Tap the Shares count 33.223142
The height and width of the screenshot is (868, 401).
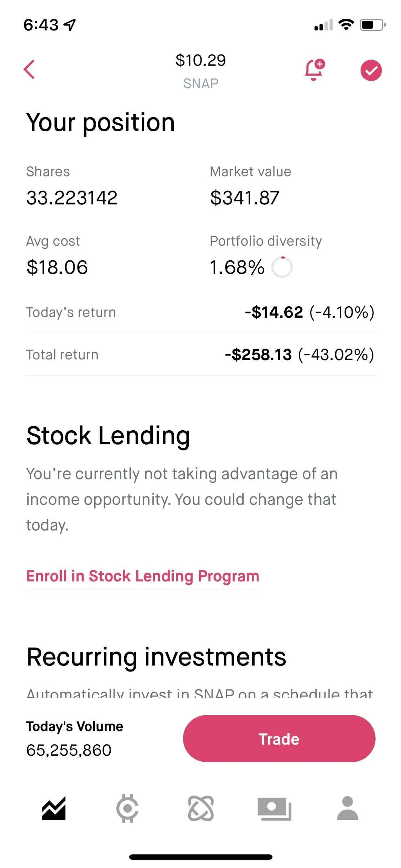click(72, 197)
